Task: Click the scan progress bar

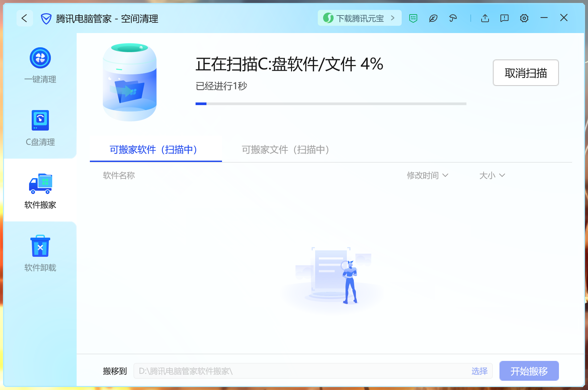Action: (x=331, y=104)
